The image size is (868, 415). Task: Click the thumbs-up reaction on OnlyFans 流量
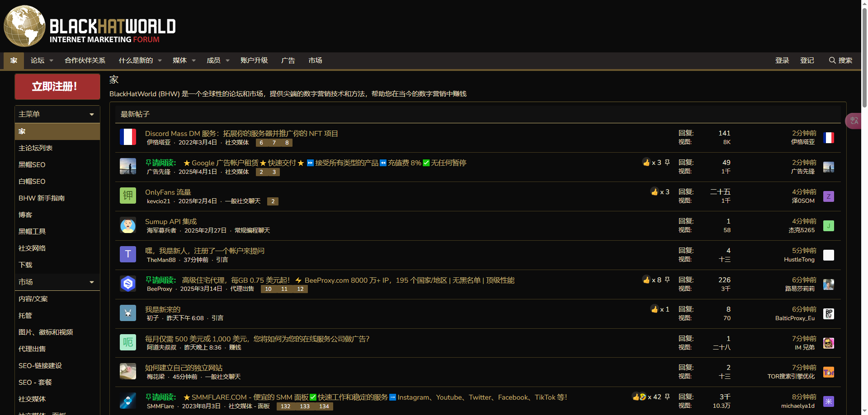[655, 191]
